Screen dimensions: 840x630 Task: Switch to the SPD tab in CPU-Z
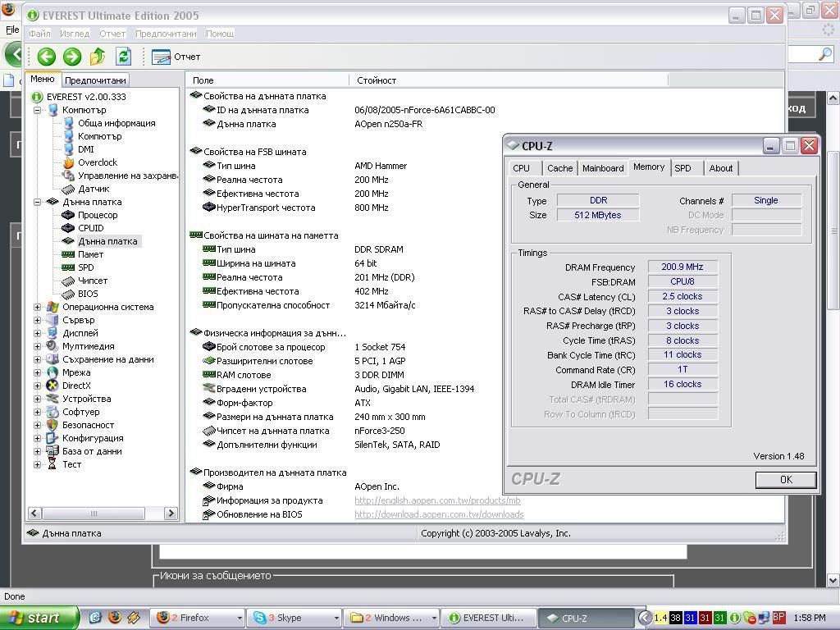click(x=682, y=168)
